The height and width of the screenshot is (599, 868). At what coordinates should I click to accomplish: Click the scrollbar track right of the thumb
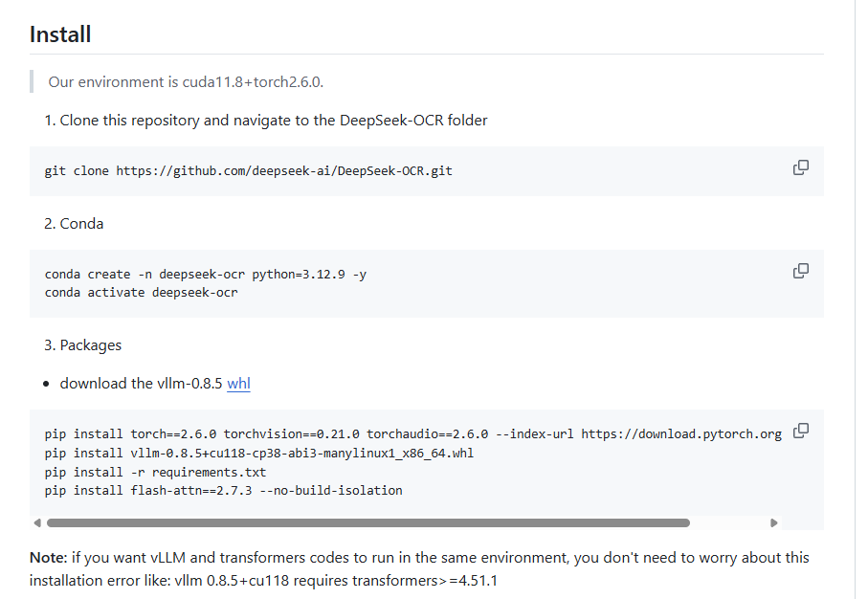(732, 522)
